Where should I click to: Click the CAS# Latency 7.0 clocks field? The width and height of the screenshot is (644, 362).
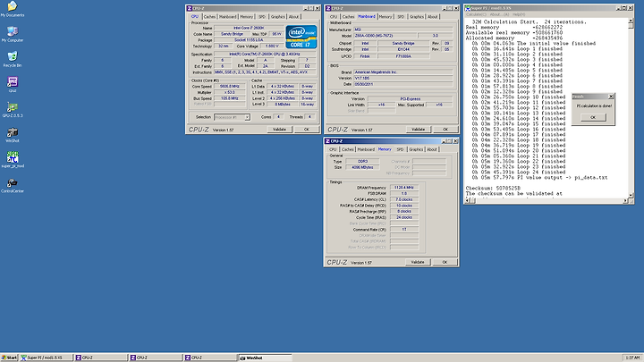[404, 199]
